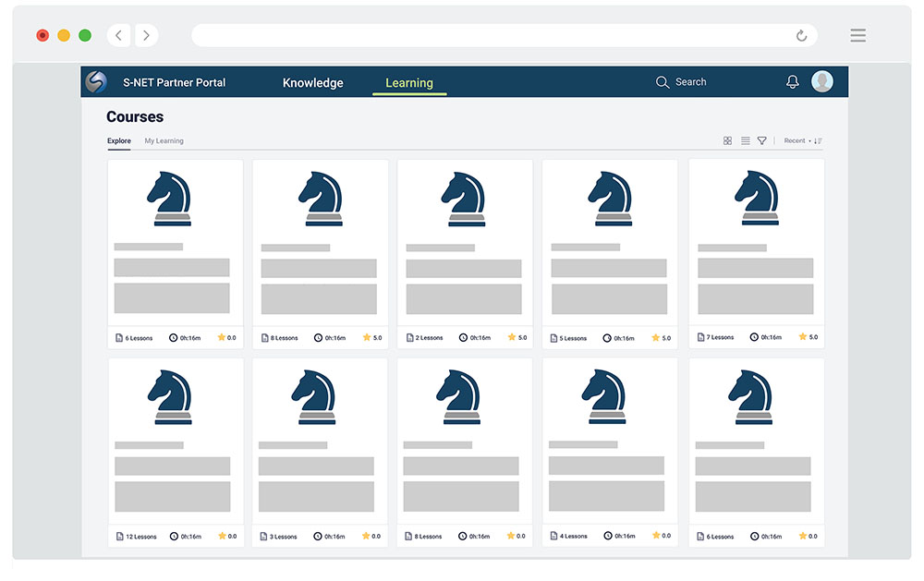This screenshot has height=581, width=924.
Task: Click the Search field text
Action: pyautogui.click(x=690, y=82)
